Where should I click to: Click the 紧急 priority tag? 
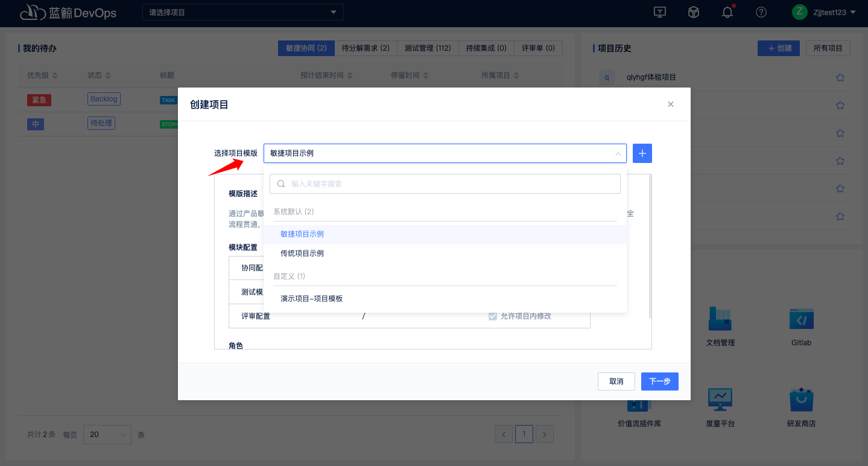[x=39, y=100]
